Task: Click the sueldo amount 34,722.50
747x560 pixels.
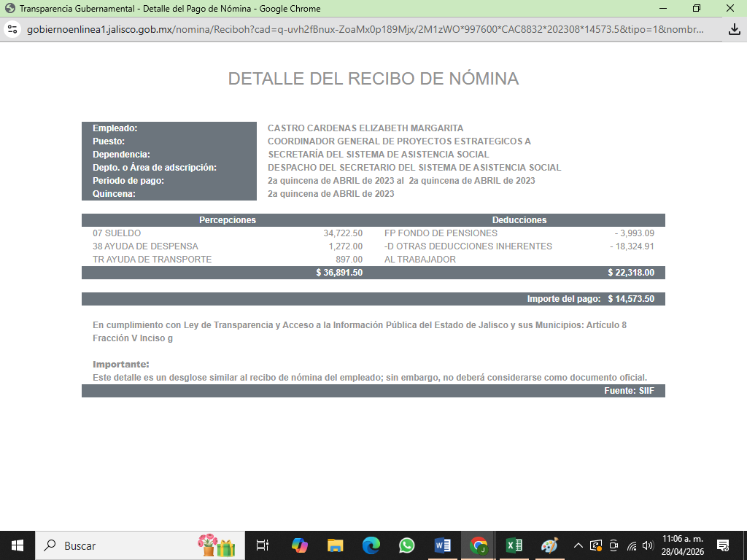Action: [343, 233]
